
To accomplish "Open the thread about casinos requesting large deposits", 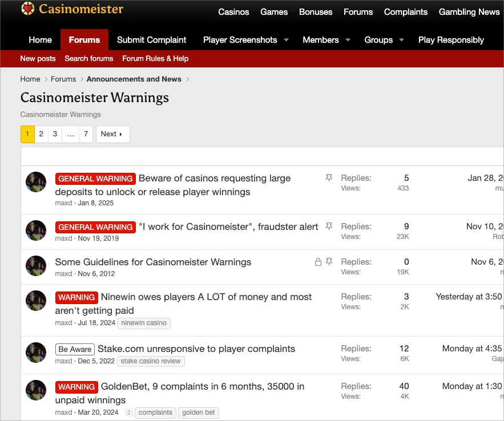I will pyautogui.click(x=173, y=185).
